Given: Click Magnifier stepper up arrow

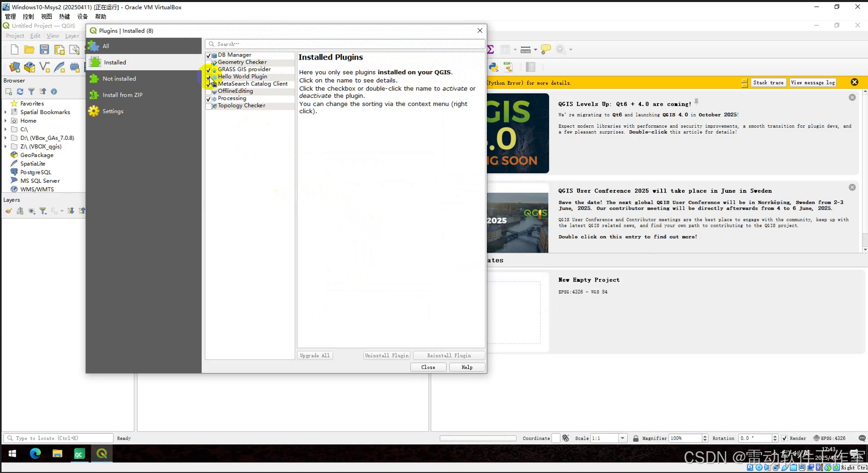Looking at the screenshot, I should coord(705,436).
